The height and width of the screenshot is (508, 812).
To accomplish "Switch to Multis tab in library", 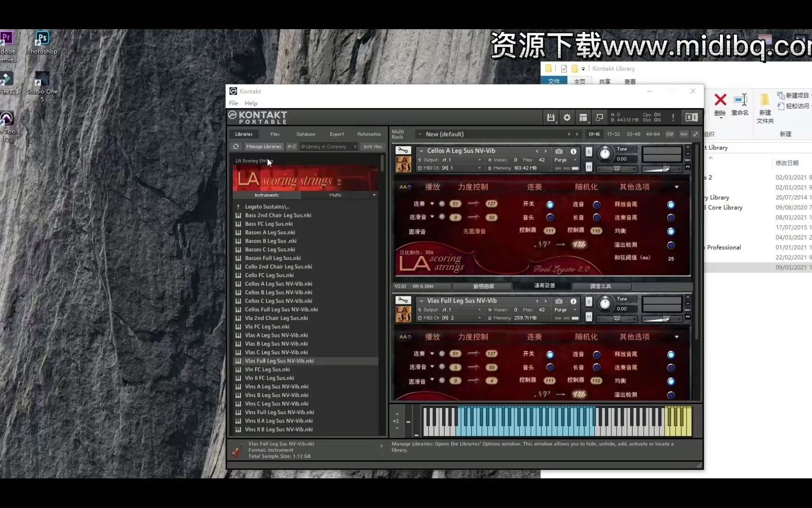I will 336,195.
